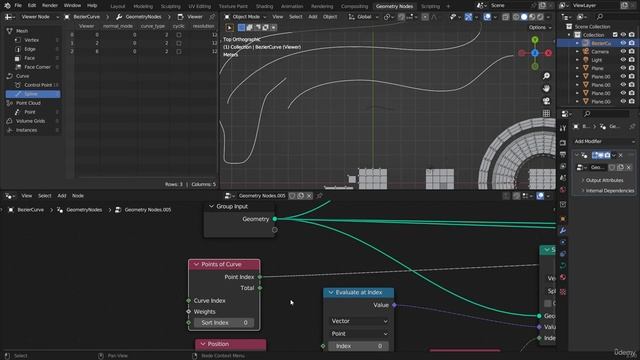This screenshot has width=640, height=360.
Task: Open the Output properties tab
Action: [x=563, y=155]
